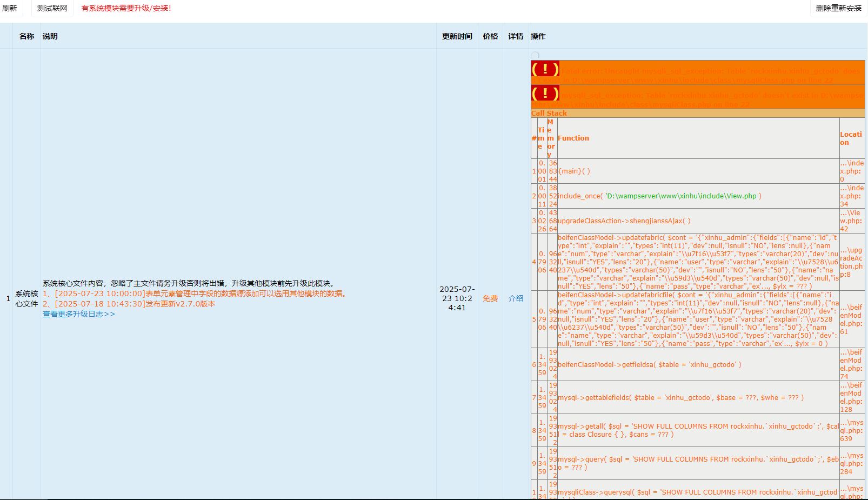Click the 操作 column header
This screenshot has height=500, width=868.
pos(538,36)
